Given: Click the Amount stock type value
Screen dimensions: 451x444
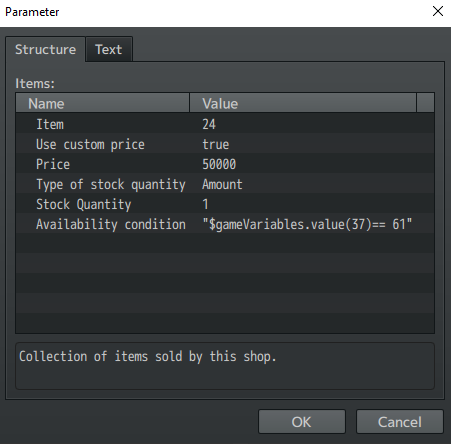Looking at the screenshot, I should (x=222, y=184).
